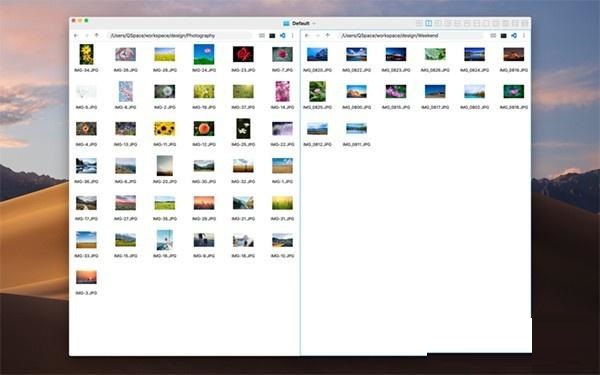Open the more options menu in Photography pane
The image size is (600, 375).
tap(293, 36)
